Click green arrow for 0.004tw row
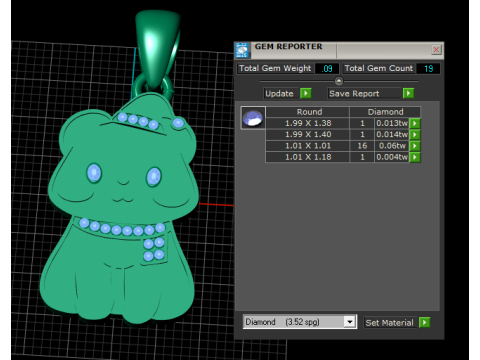The width and height of the screenshot is (480, 360). [x=415, y=157]
